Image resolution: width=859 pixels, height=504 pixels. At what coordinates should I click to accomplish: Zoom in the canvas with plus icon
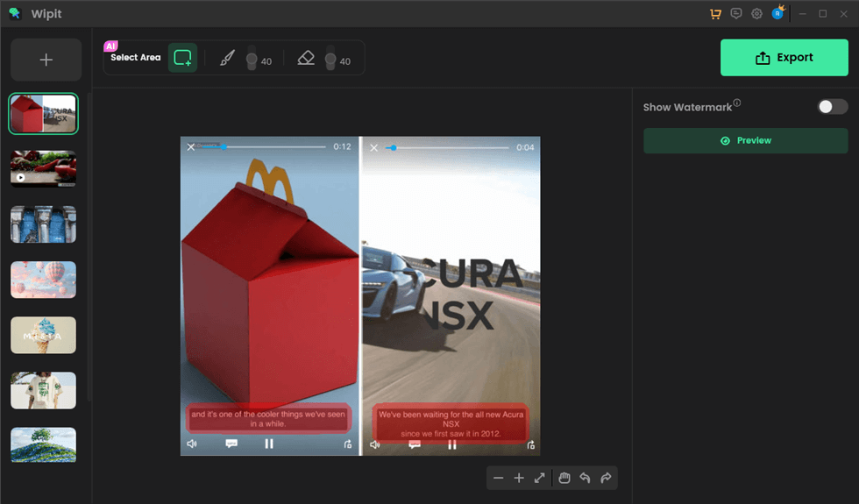coord(519,479)
